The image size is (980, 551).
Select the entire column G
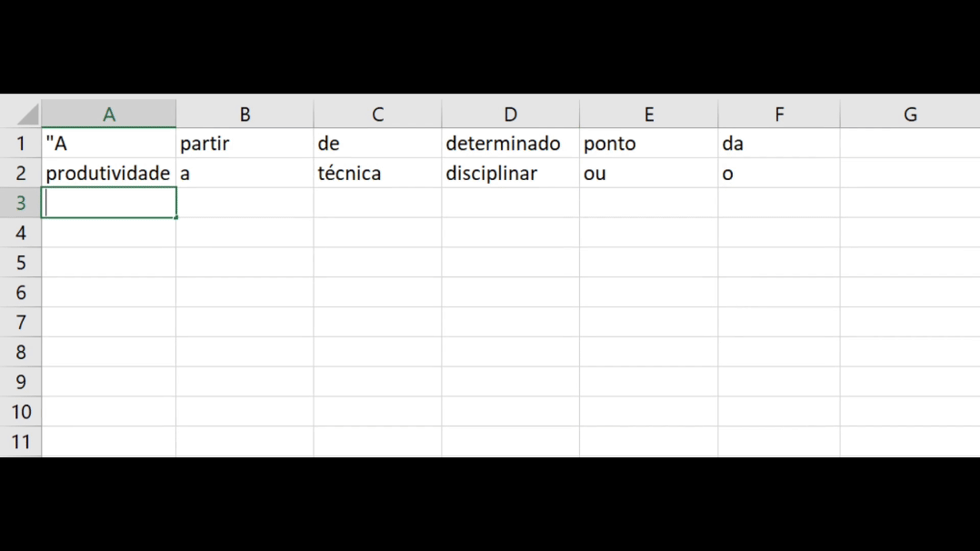tap(909, 115)
